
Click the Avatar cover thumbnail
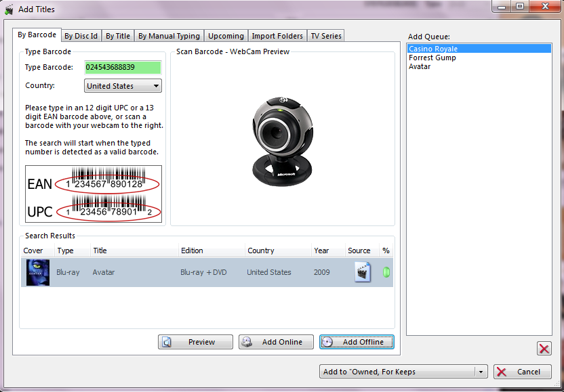tap(38, 272)
